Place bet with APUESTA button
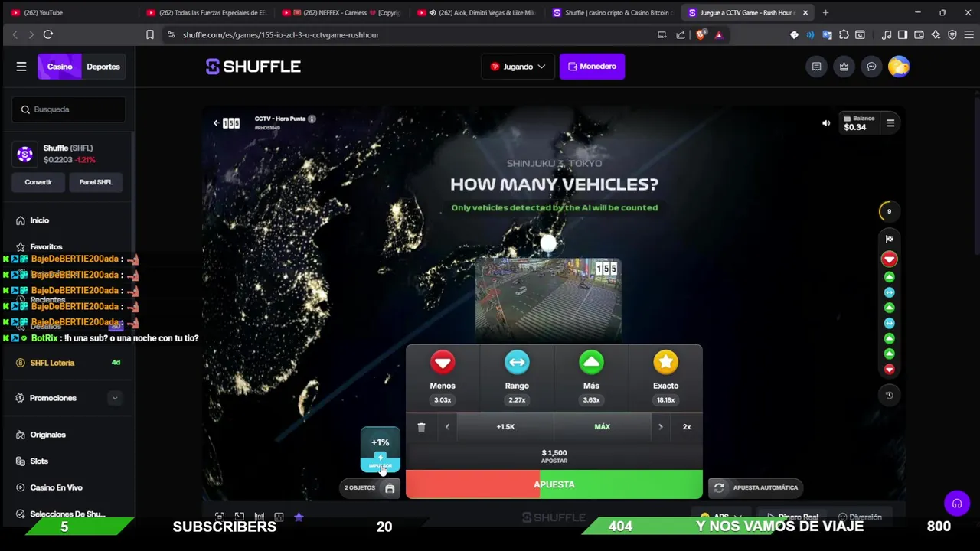The width and height of the screenshot is (980, 551). pos(554,484)
